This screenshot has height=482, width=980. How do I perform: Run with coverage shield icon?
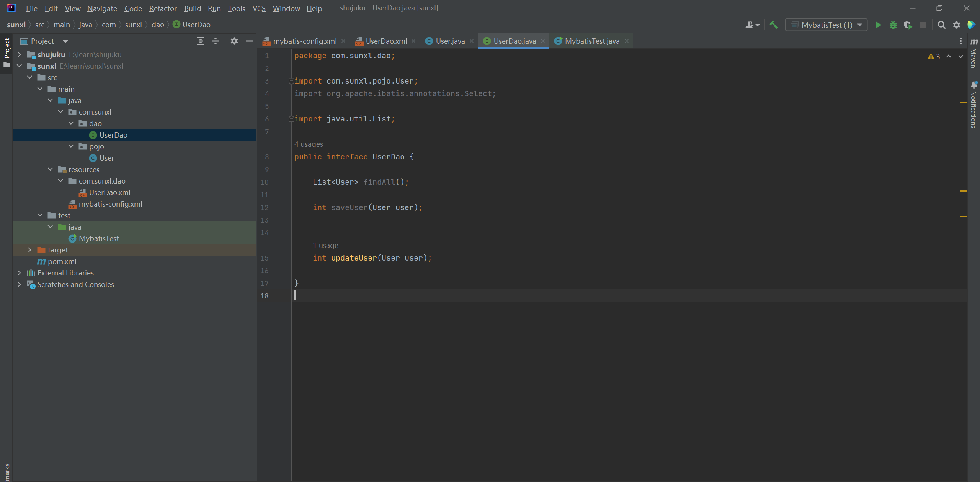coord(908,25)
